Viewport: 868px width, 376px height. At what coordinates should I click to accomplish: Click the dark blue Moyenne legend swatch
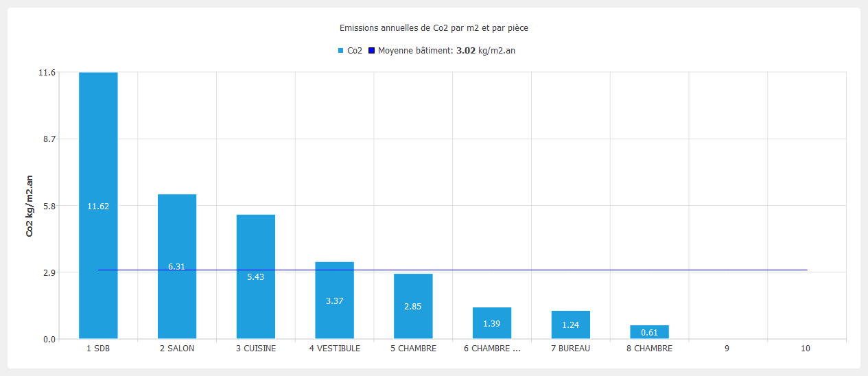point(372,51)
